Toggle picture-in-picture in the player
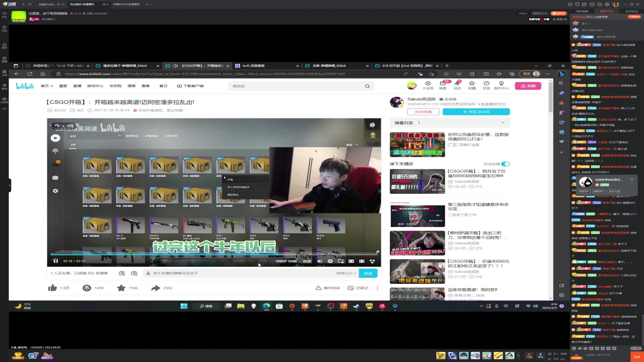The width and height of the screenshot is (644, 362). point(341,261)
